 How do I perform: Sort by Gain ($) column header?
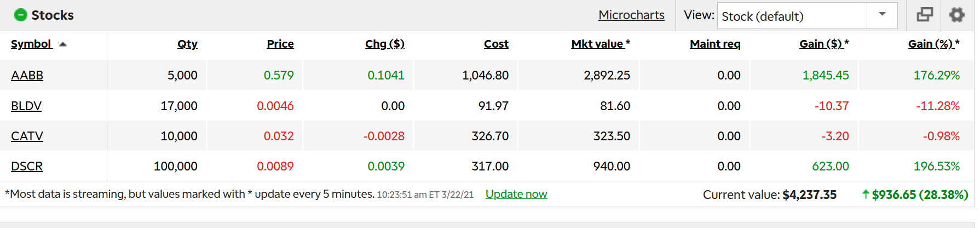pyautogui.click(x=821, y=44)
